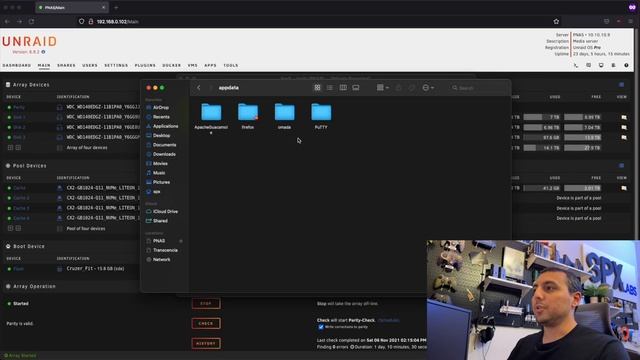
Task: Open the ApacheGuacamole folder in Finder
Action: pyautogui.click(x=211, y=112)
